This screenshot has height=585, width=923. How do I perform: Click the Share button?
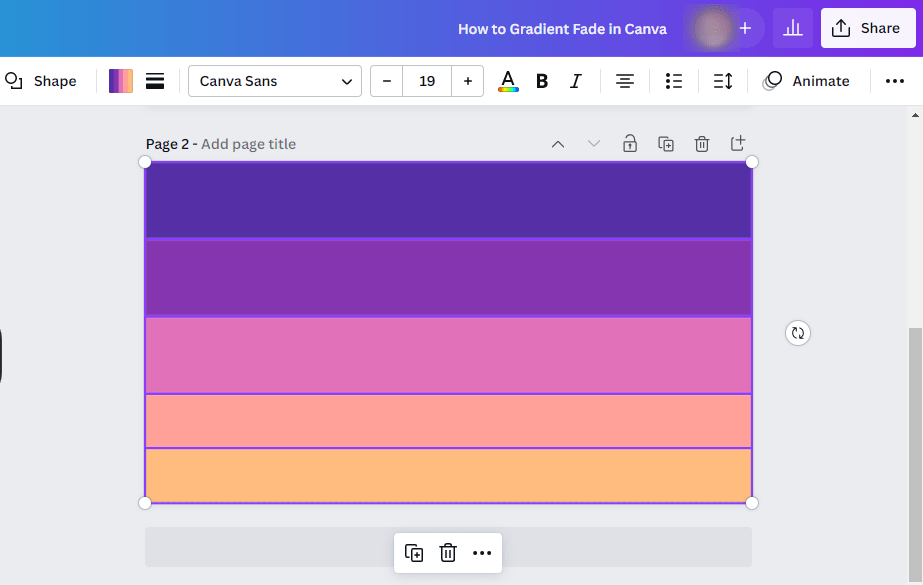(x=867, y=28)
